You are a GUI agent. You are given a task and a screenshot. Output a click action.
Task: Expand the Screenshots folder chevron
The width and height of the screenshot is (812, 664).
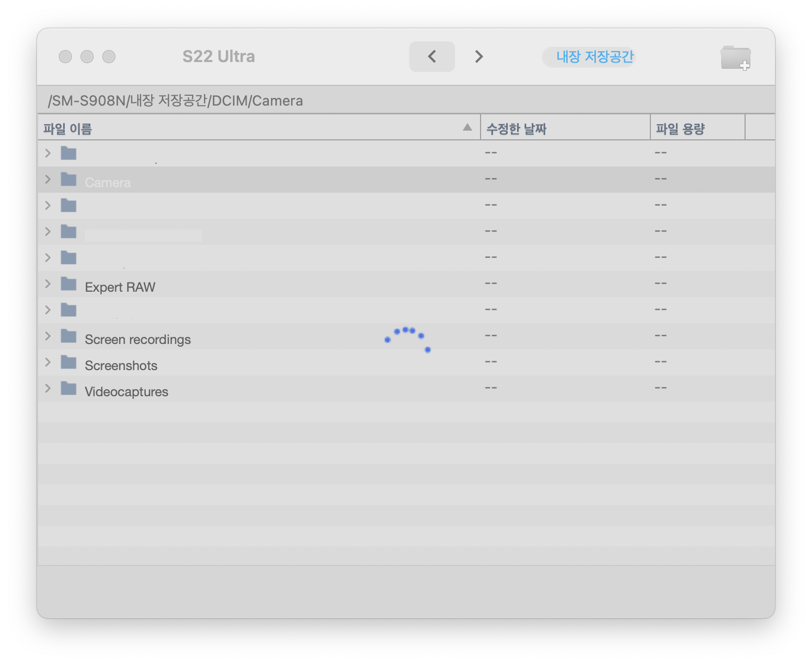pos(48,362)
